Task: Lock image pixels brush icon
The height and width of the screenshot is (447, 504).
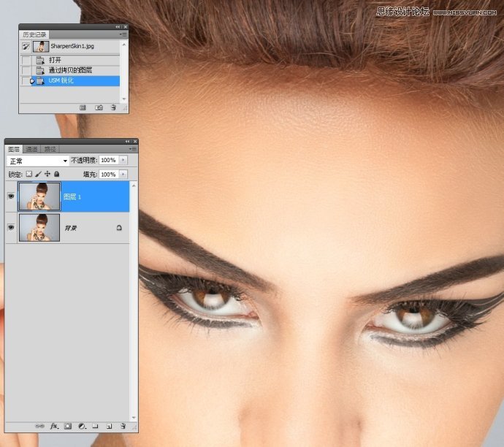Action: (38, 174)
